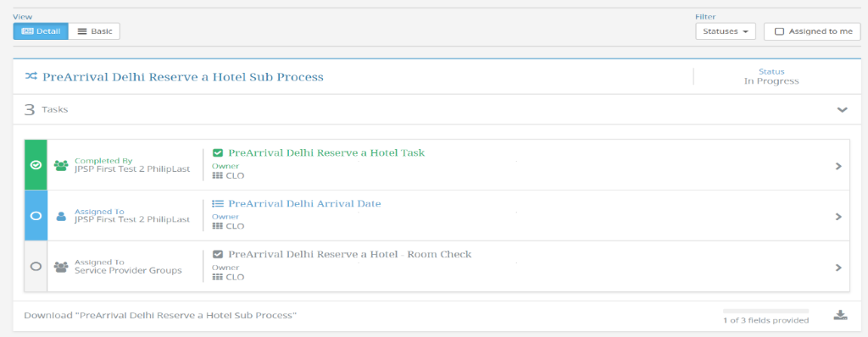This screenshot has width=868, height=337.
Task: Open the Statuses filter dropdown
Action: click(x=726, y=31)
